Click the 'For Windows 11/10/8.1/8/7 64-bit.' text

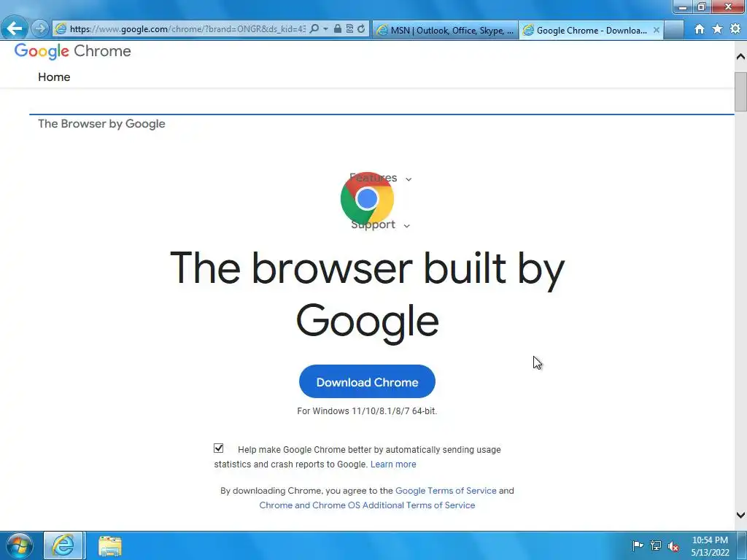(367, 411)
